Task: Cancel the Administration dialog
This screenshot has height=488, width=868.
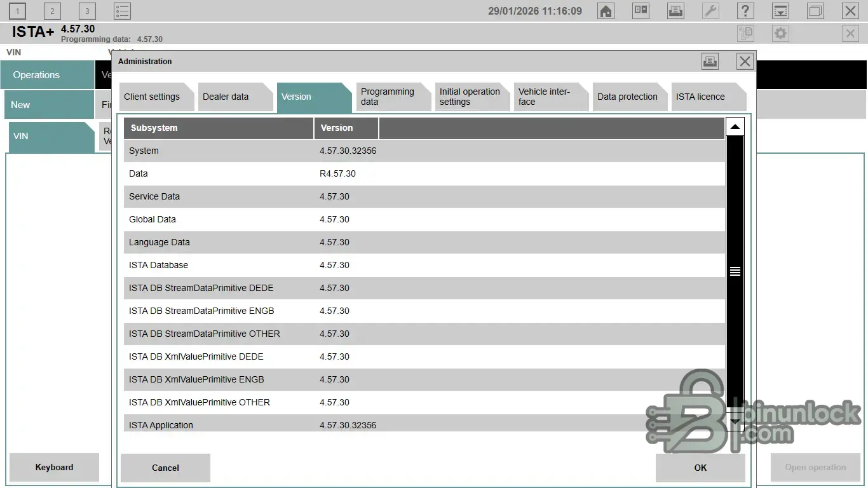Action: 165,468
